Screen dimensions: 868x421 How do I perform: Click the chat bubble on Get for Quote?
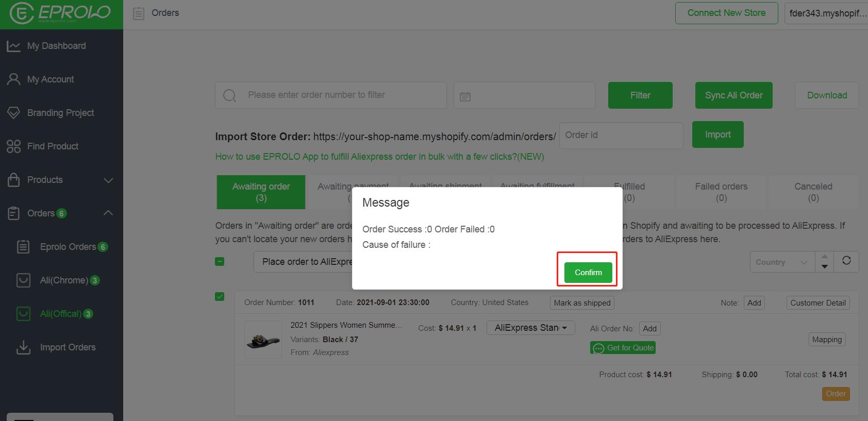(598, 348)
